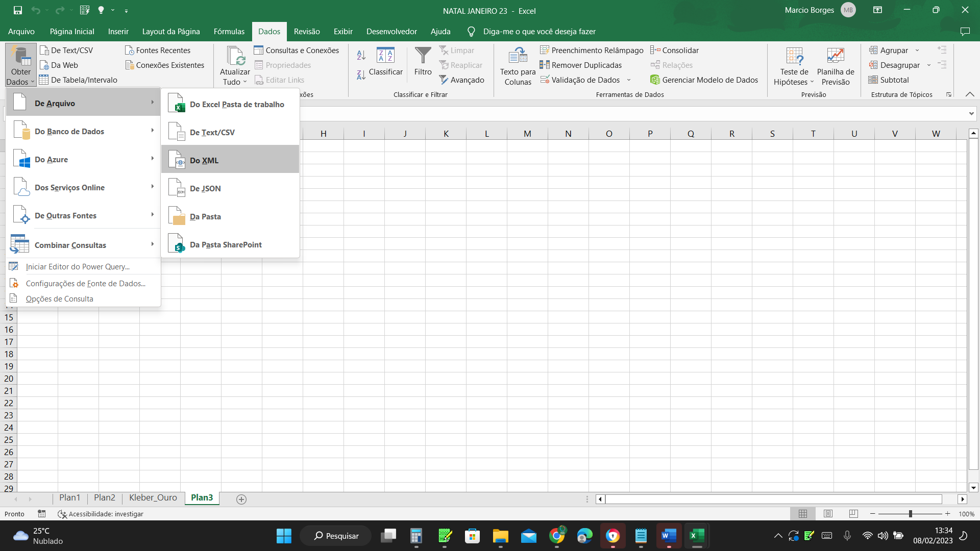Click the Subtotal button
980x551 pixels.
(x=889, y=80)
